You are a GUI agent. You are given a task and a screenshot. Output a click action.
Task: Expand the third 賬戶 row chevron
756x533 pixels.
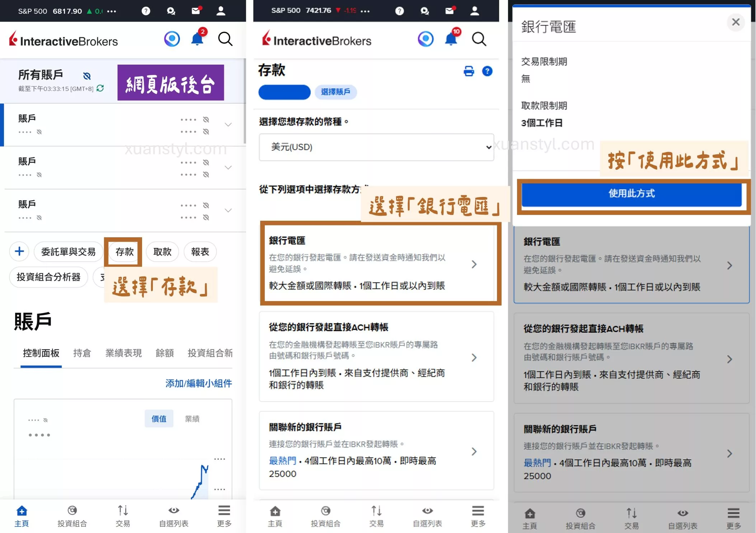[x=228, y=210]
